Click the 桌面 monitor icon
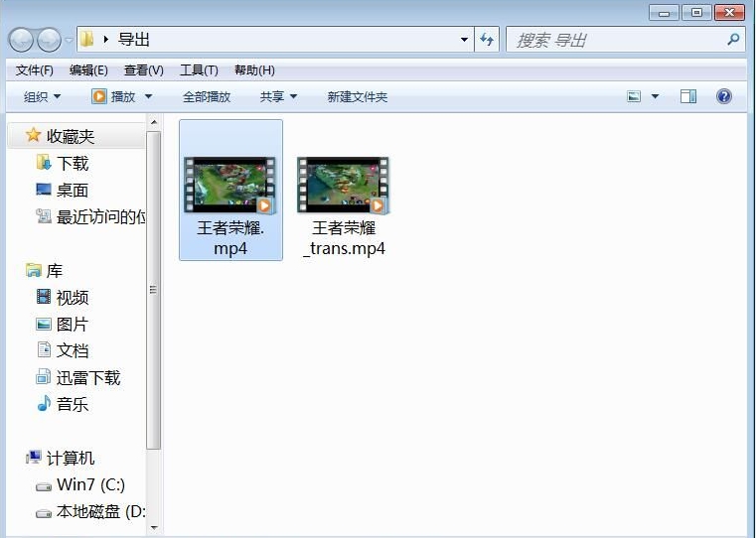 [x=44, y=190]
